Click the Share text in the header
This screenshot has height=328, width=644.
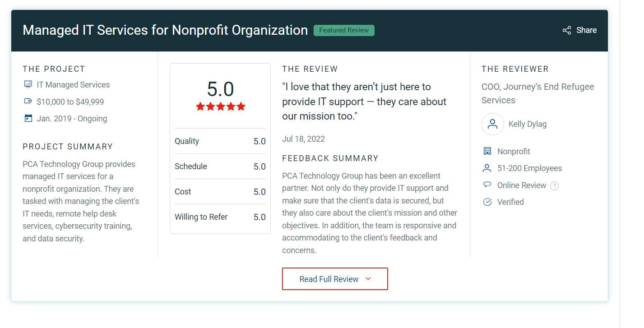587,30
